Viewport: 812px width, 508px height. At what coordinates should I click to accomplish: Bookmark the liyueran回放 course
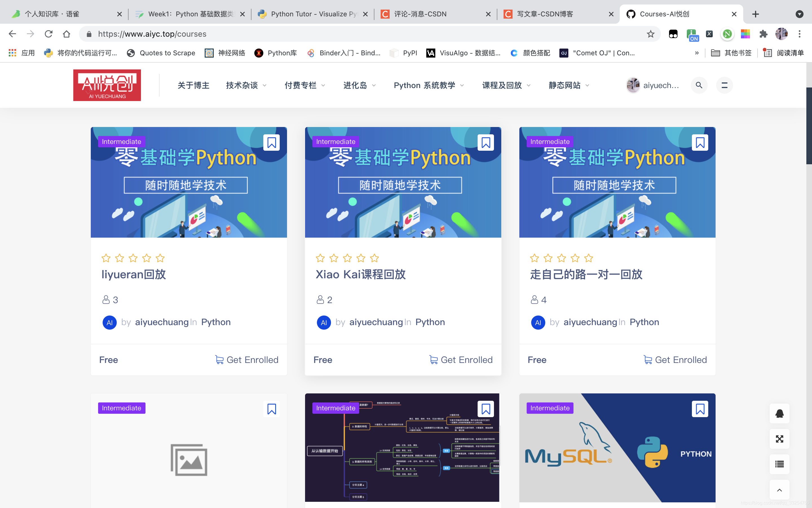pos(272,143)
